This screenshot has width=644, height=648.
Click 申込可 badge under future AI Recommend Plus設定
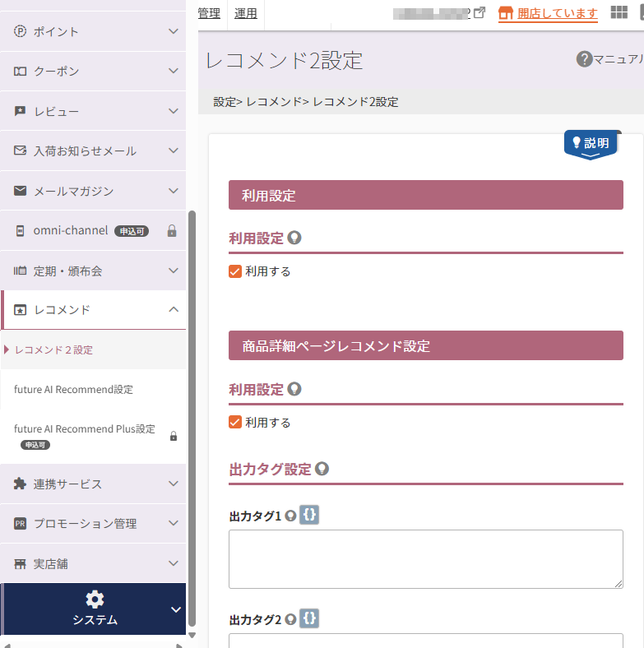[x=35, y=445]
